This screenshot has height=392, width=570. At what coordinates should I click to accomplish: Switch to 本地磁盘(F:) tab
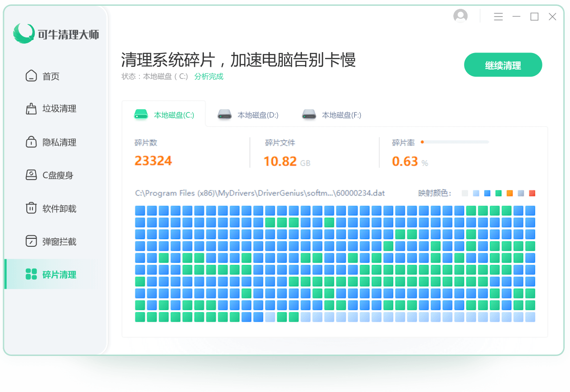(x=331, y=115)
